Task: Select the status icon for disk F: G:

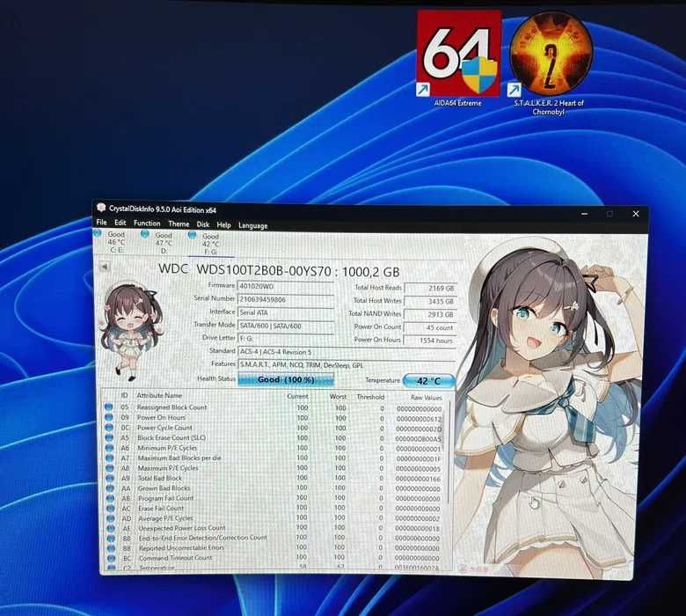Action: 192,235
